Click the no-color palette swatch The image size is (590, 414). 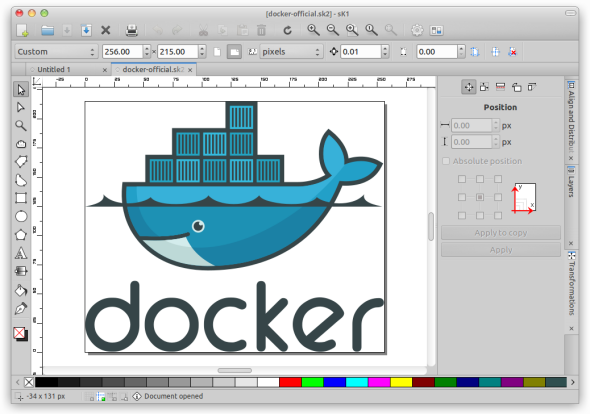[x=29, y=382]
